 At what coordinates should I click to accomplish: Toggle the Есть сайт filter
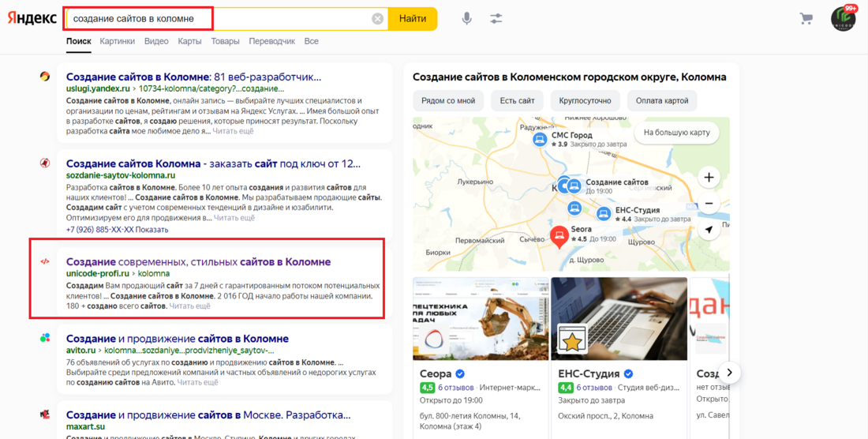[x=517, y=101]
